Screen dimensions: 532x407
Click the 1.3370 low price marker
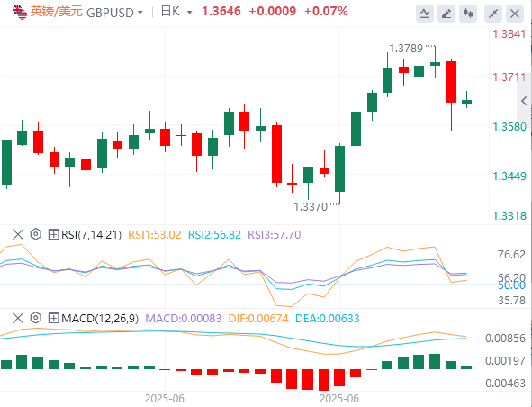[311, 207]
